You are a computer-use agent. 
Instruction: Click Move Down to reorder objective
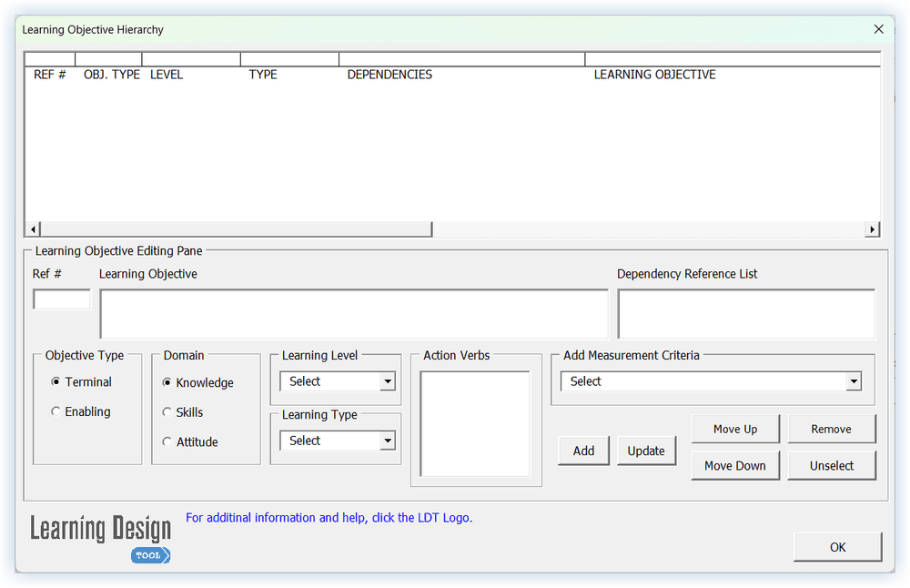735,465
